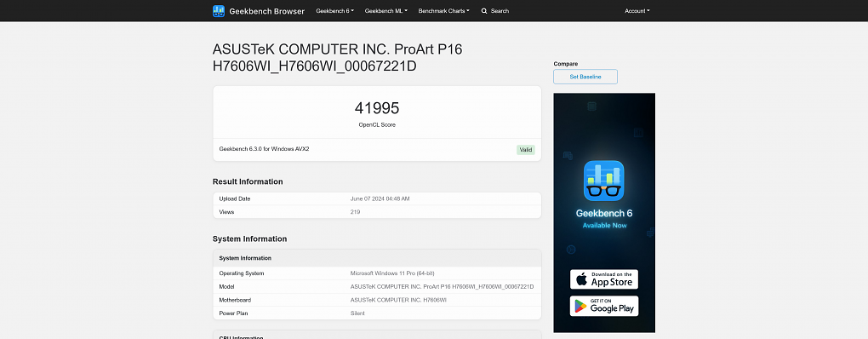Click the Views row label
The width and height of the screenshot is (868, 339).
pos(226,211)
